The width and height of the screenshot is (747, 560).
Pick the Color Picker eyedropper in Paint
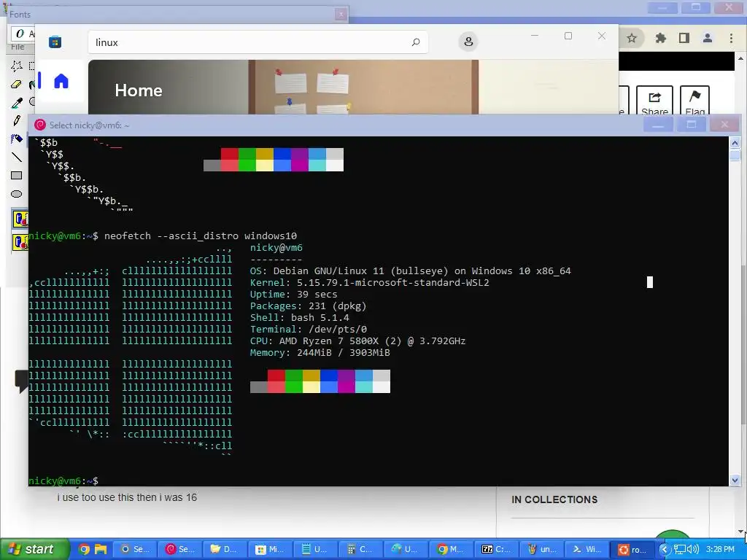pyautogui.click(x=17, y=102)
